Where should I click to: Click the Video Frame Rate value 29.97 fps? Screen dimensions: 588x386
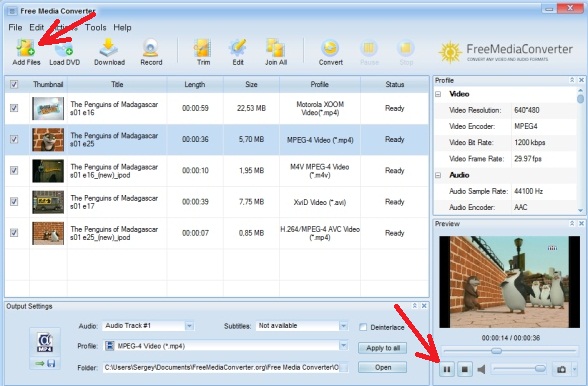click(x=528, y=159)
